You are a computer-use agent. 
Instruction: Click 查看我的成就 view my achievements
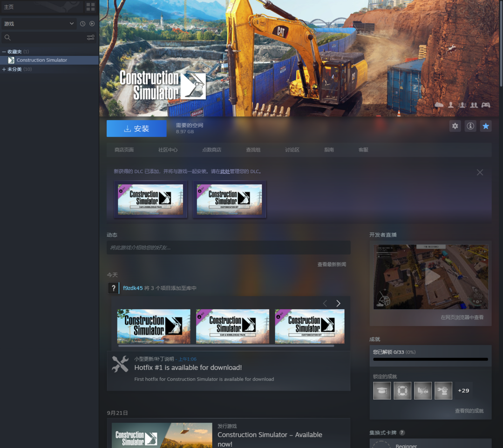469,411
